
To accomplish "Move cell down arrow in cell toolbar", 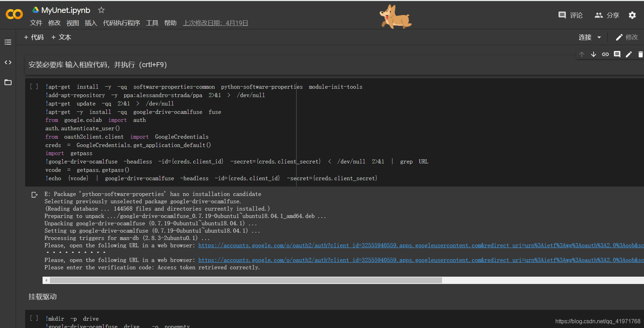I will [x=593, y=54].
